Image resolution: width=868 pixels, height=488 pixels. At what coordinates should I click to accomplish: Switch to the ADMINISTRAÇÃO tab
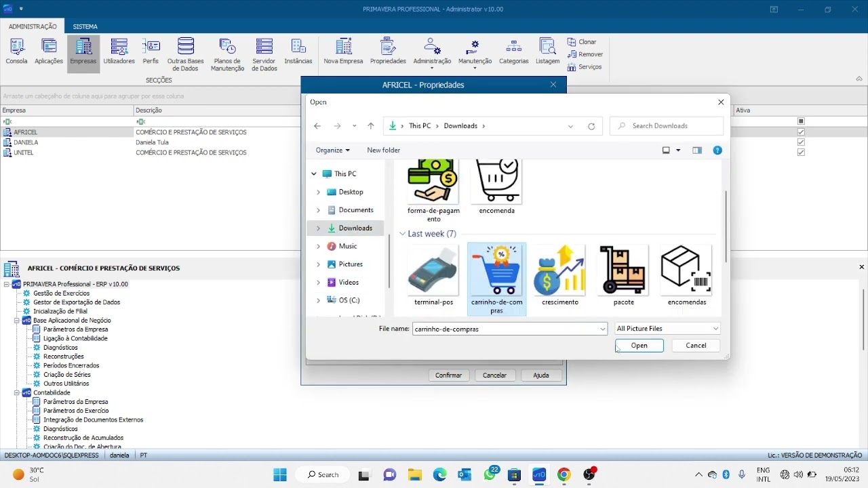pos(33,26)
